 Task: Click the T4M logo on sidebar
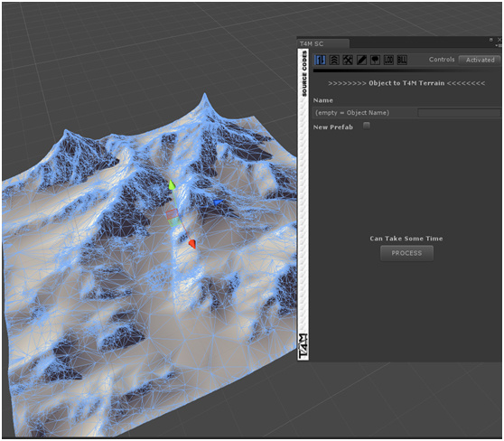[x=303, y=346]
